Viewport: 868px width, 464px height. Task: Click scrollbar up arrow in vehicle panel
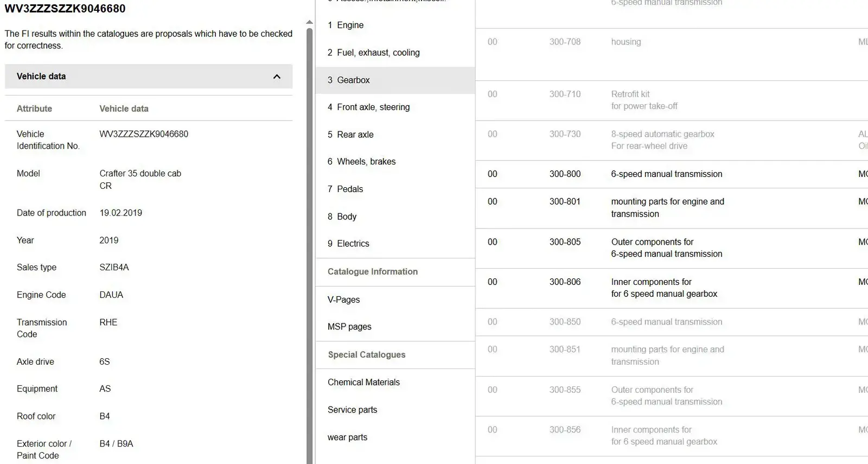(x=309, y=22)
